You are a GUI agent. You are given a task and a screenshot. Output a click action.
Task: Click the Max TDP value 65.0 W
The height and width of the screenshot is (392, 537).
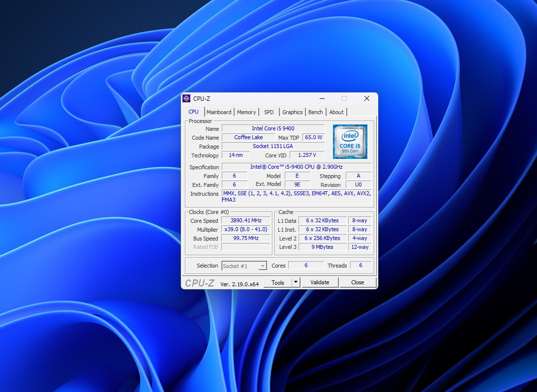tap(313, 137)
